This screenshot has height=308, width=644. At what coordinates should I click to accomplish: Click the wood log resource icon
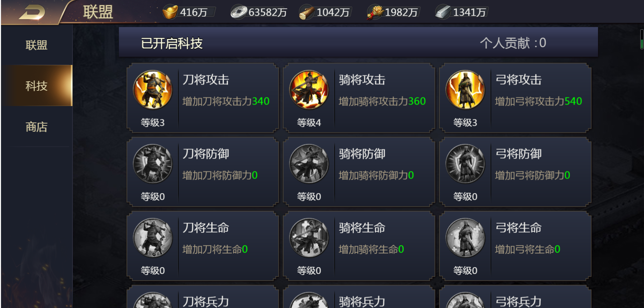click(x=307, y=13)
